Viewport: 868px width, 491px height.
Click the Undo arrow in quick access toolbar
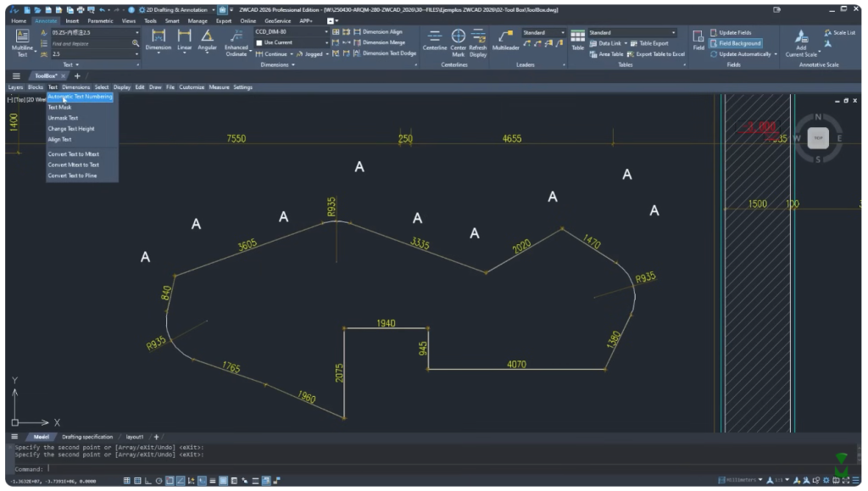102,10
